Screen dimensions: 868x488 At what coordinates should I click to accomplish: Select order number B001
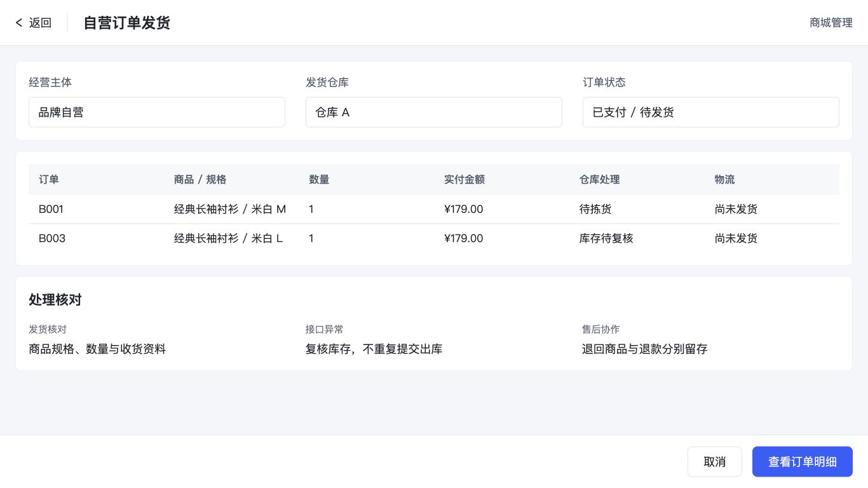51,209
